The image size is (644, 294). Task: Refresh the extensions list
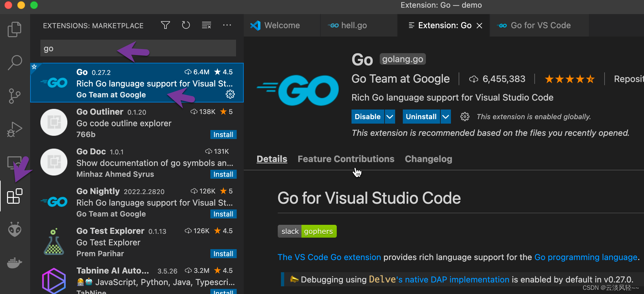[186, 25]
